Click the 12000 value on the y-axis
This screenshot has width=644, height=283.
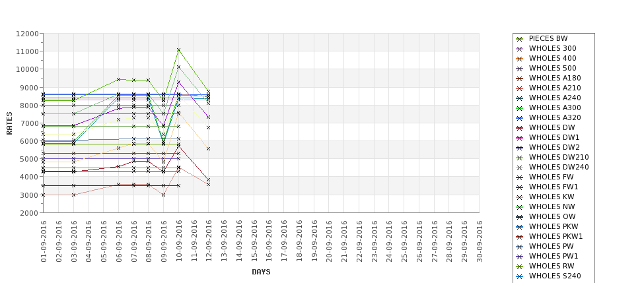27,34
